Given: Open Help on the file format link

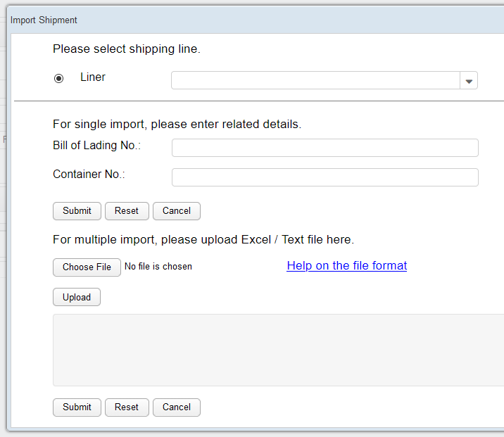Looking at the screenshot, I should [x=346, y=266].
